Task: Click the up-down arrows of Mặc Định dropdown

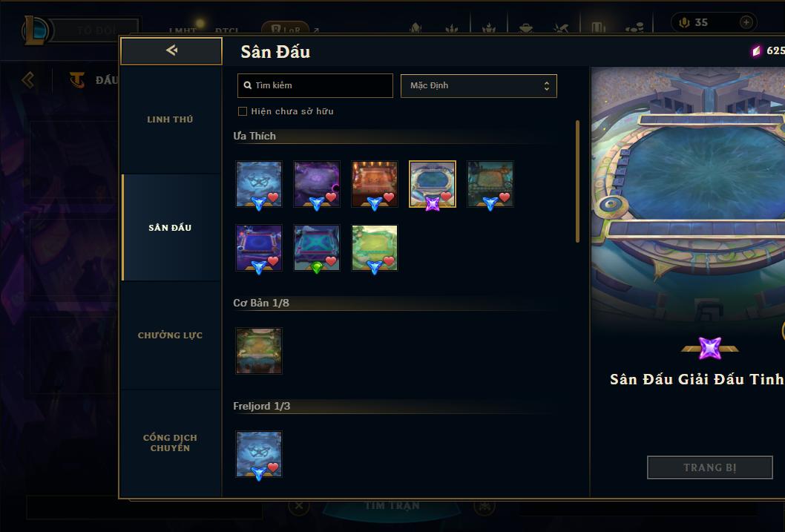Action: [547, 85]
